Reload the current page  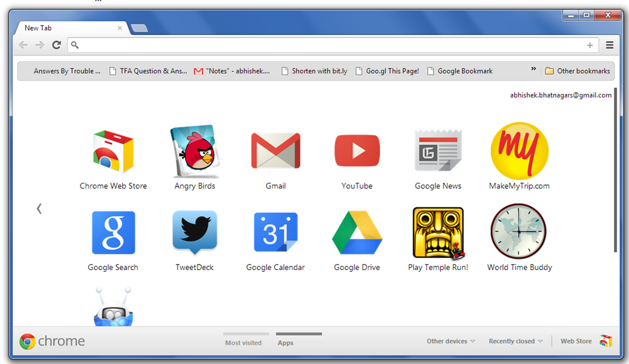click(57, 45)
